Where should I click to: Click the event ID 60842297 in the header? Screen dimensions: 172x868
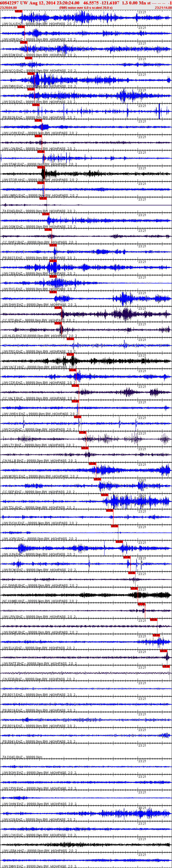click(x=9, y=3)
